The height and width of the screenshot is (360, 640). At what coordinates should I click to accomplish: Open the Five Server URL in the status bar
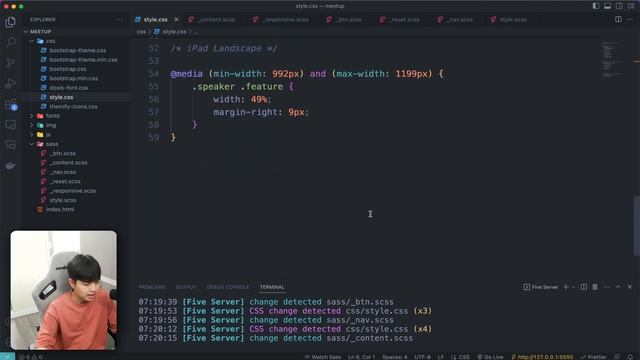(542, 357)
